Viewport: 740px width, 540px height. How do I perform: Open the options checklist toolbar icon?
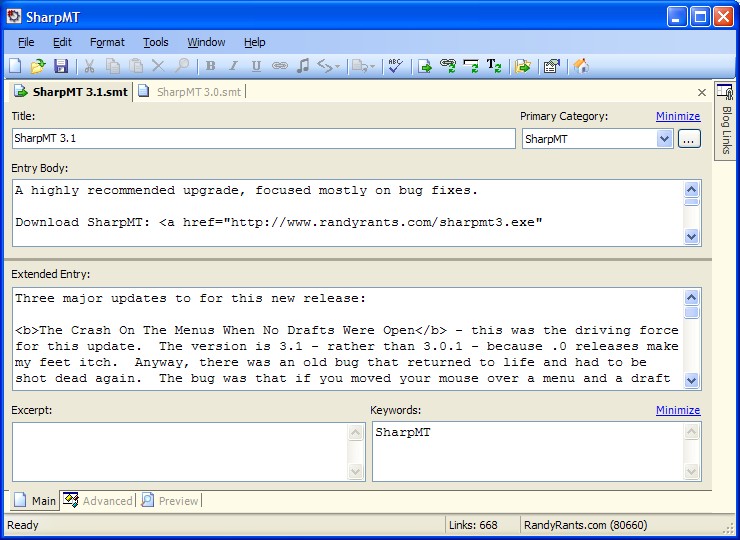[552, 66]
